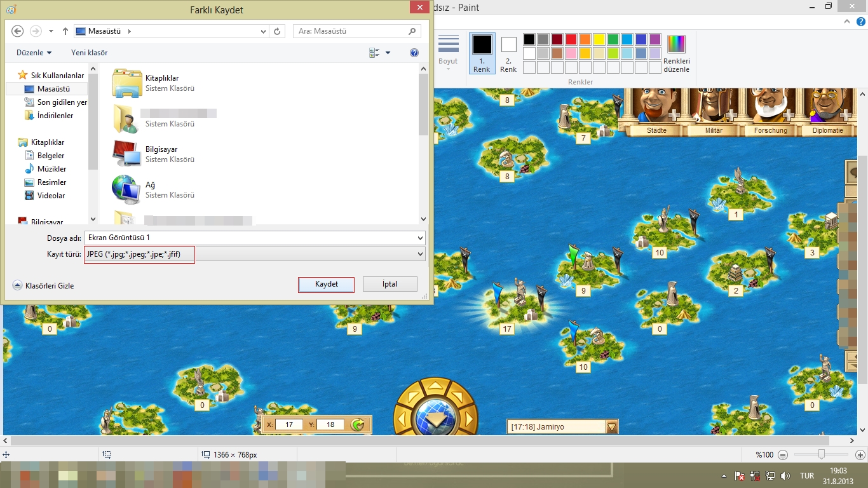Viewport: 868px width, 488px height.
Task: Click the X coordinate field showing 17
Action: [x=289, y=424]
